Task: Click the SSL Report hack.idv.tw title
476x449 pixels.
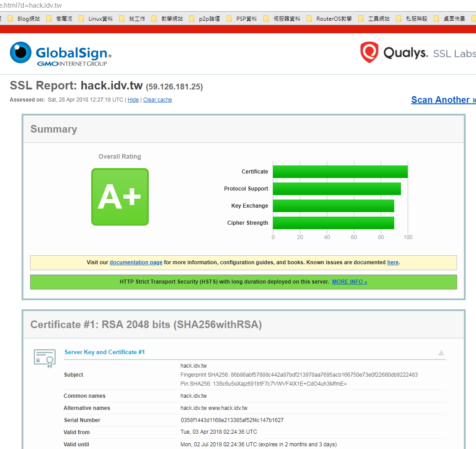Action: click(76, 85)
